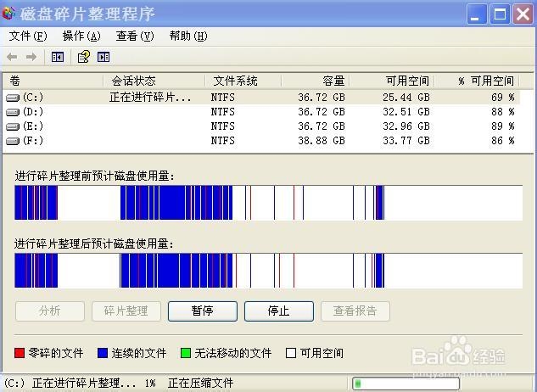Click the 25.44 GB free space cell

click(x=406, y=98)
